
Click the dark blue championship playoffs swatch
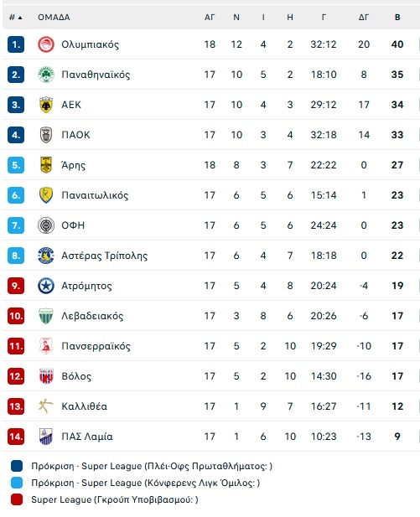point(17,466)
